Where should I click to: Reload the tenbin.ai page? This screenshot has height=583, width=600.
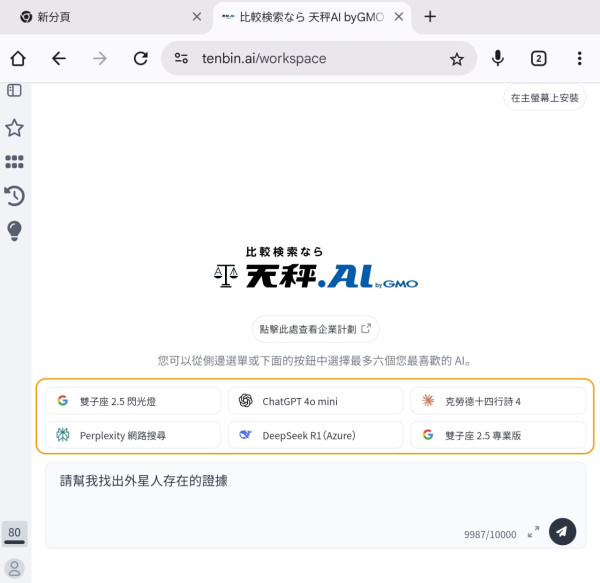pos(140,59)
